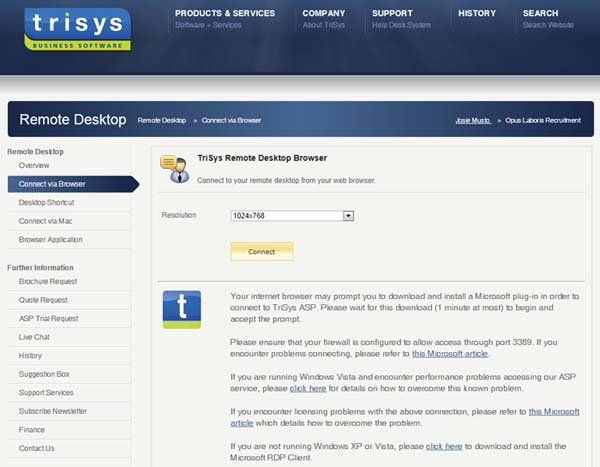
Task: Click Connect via Browser breadcrumb
Action: [x=232, y=120]
